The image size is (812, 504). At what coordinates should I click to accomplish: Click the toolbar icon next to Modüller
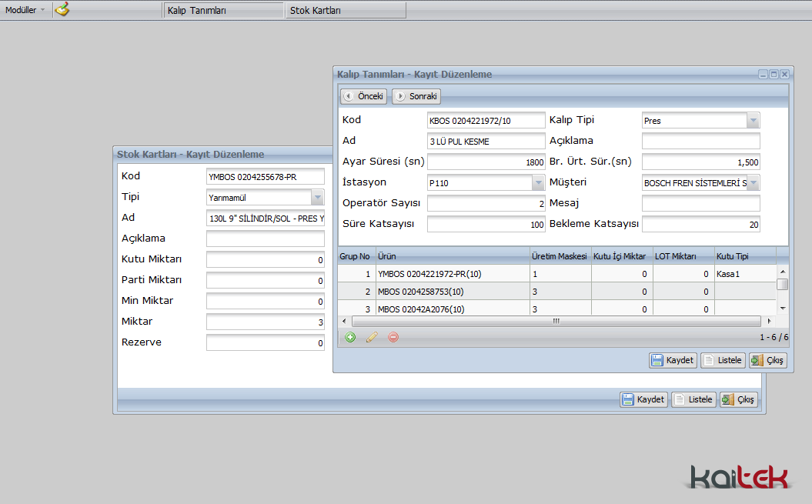(x=62, y=10)
